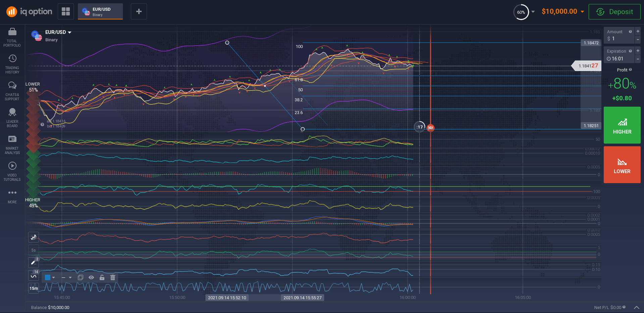
Task: Open the drawing tools pencil button
Action: coord(34,262)
